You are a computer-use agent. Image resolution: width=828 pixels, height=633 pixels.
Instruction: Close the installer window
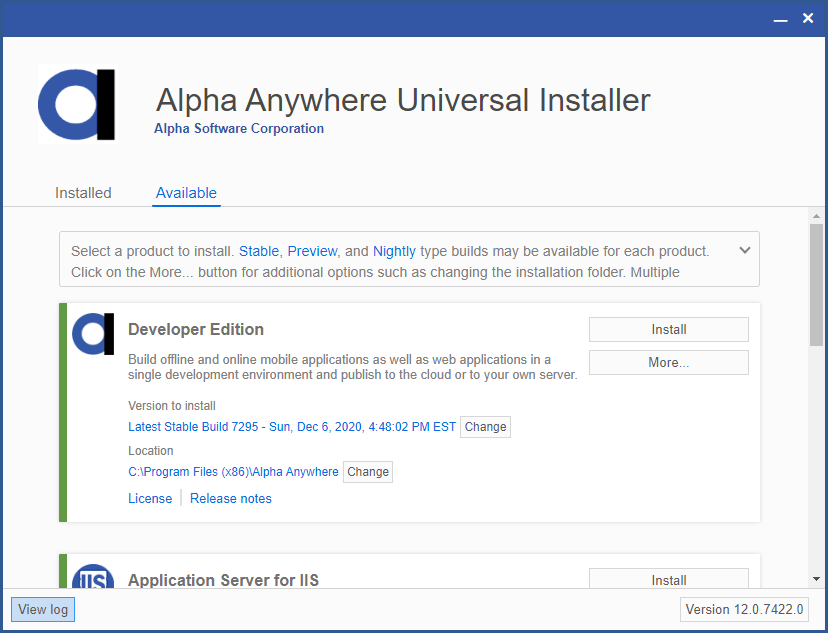(808, 18)
